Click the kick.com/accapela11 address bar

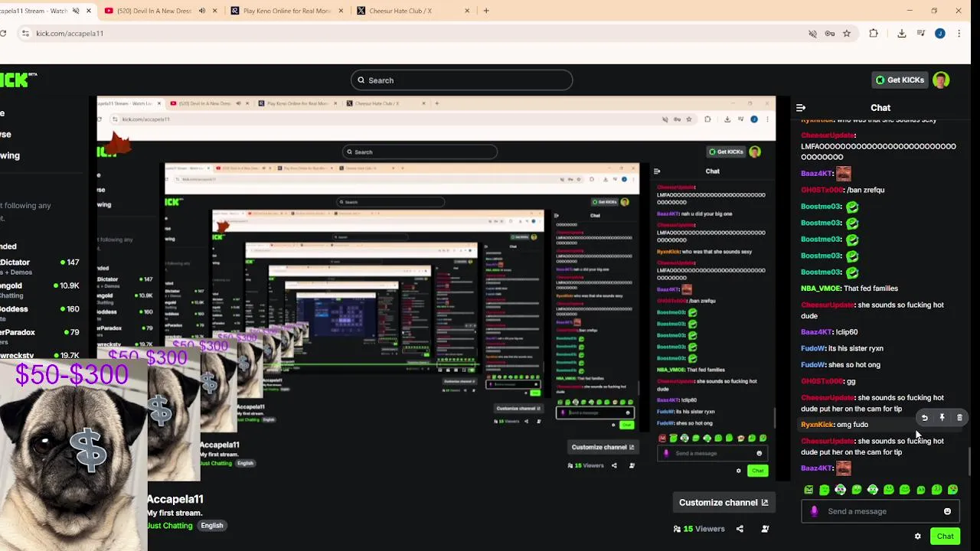(x=413, y=34)
